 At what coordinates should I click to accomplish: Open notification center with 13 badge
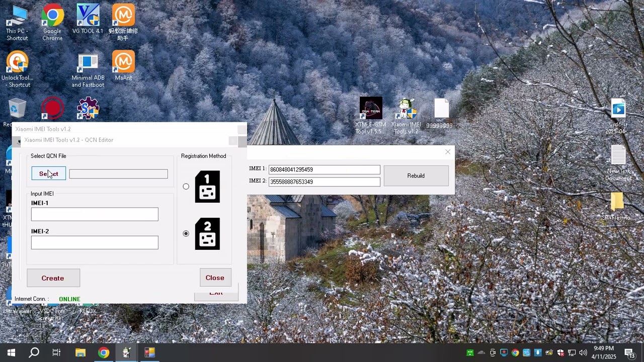point(629,352)
